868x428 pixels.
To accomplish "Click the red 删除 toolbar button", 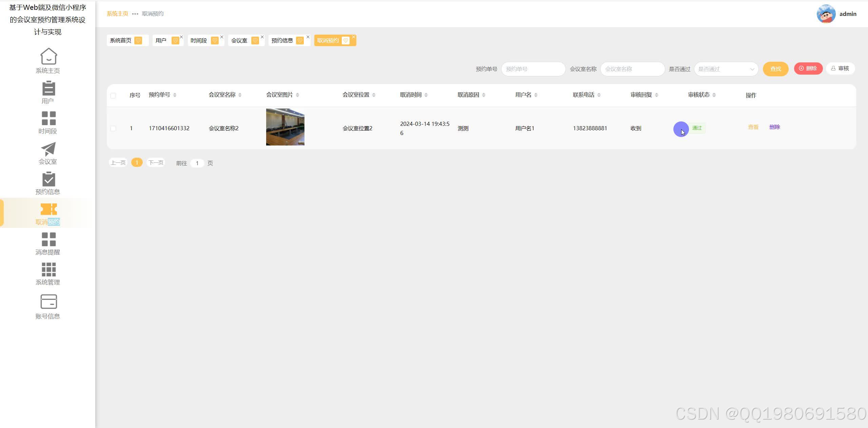I will pos(808,69).
